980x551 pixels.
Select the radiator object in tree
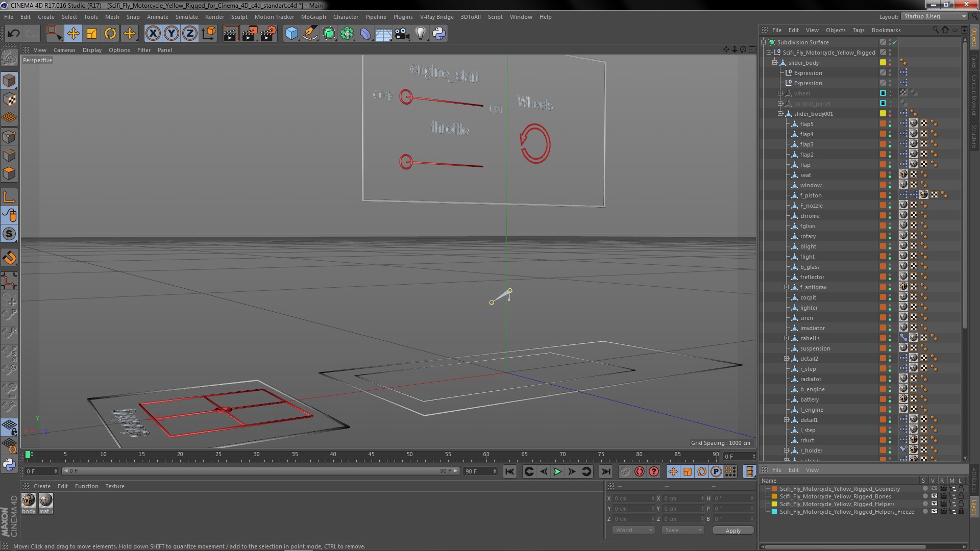click(x=810, y=379)
